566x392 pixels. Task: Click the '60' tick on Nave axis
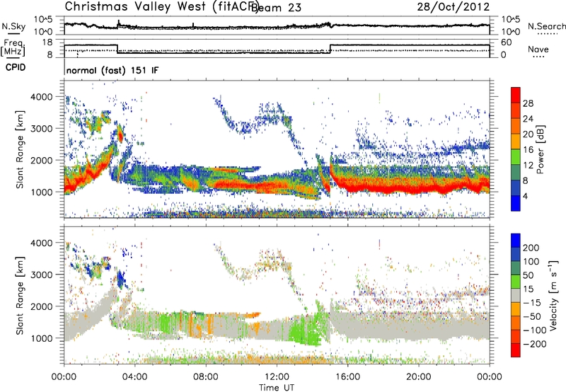click(x=507, y=42)
